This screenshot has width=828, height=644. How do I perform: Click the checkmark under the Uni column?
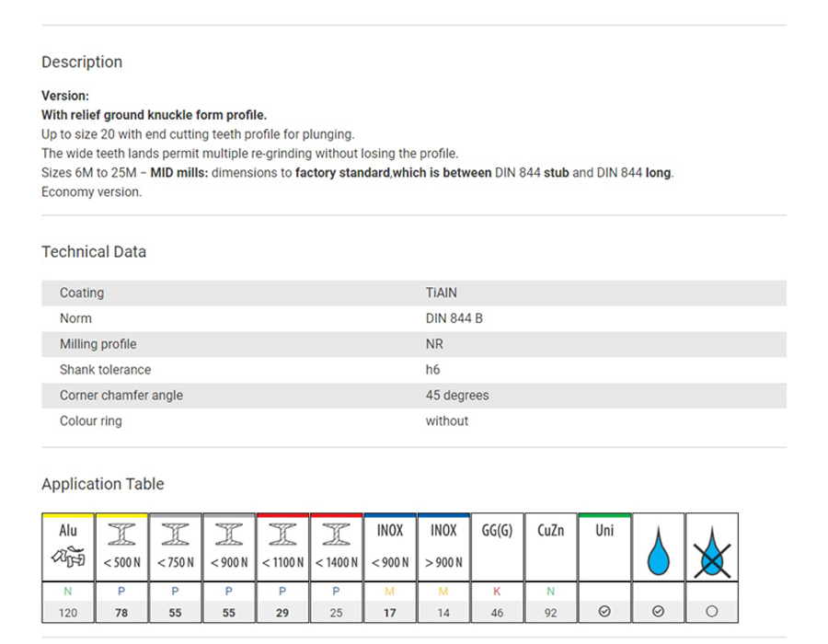[604, 611]
